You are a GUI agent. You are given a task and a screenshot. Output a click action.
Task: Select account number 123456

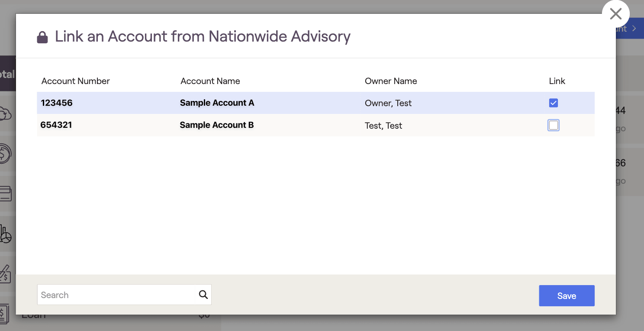(x=57, y=103)
